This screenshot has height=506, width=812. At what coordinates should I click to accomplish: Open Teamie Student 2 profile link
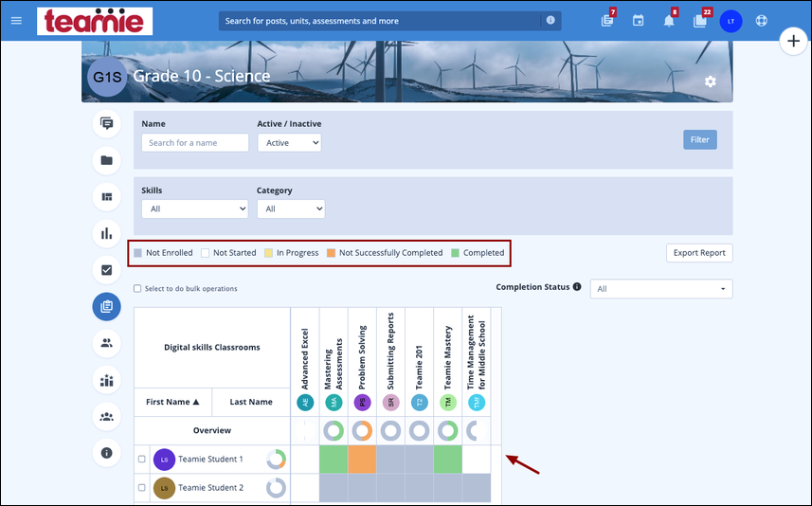[210, 487]
